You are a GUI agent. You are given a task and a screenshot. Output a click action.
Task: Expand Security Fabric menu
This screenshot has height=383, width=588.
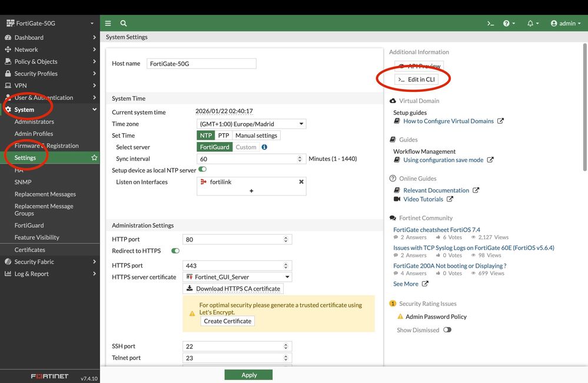[x=50, y=262]
